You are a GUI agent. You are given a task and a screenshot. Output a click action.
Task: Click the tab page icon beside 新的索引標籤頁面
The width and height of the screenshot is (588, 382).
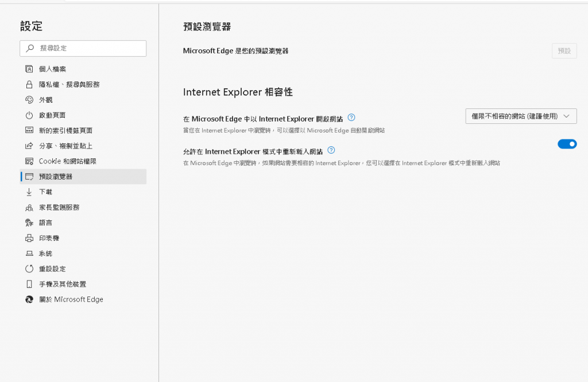tap(29, 130)
